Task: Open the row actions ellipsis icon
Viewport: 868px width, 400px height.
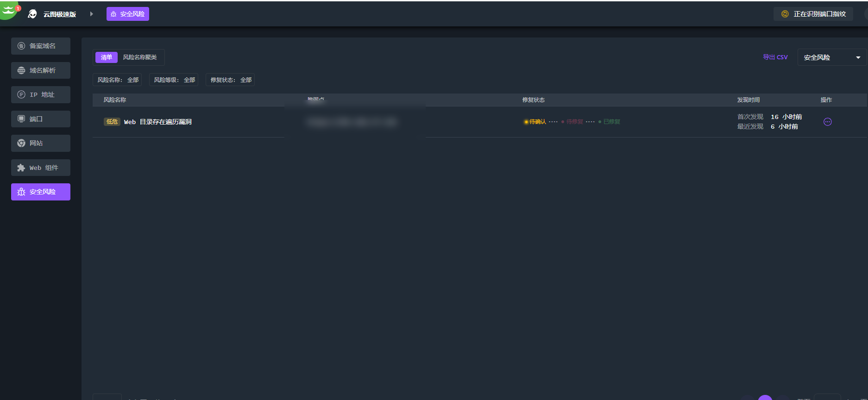Action: tap(827, 122)
